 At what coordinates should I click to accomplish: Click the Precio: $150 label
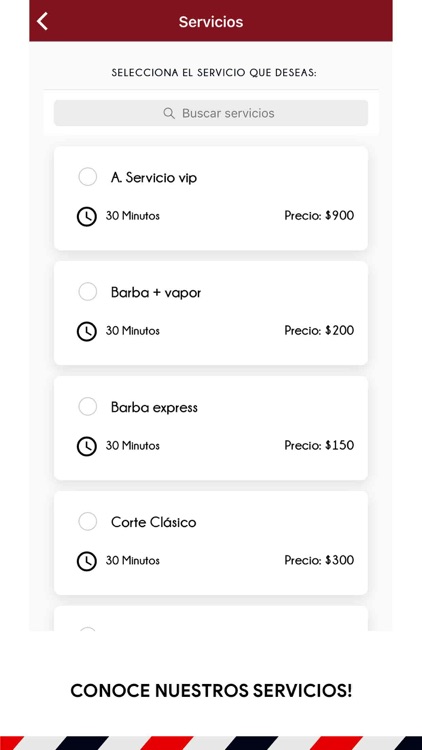click(x=319, y=445)
